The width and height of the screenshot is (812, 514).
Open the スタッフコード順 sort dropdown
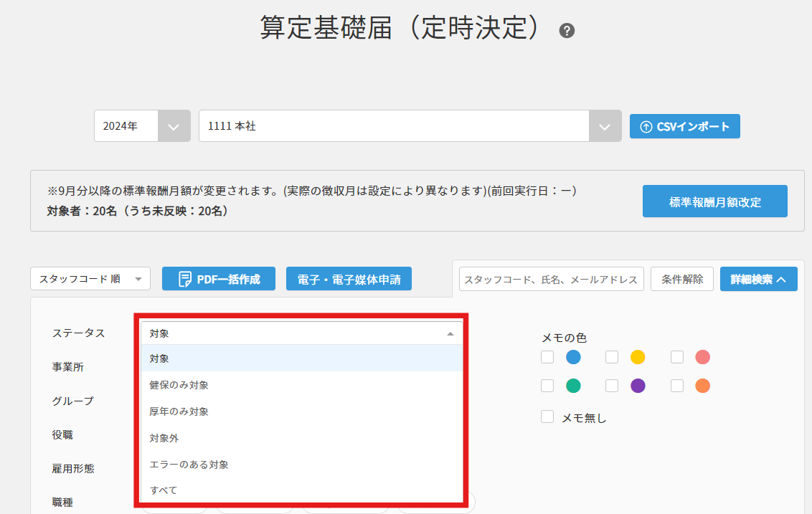tap(90, 279)
